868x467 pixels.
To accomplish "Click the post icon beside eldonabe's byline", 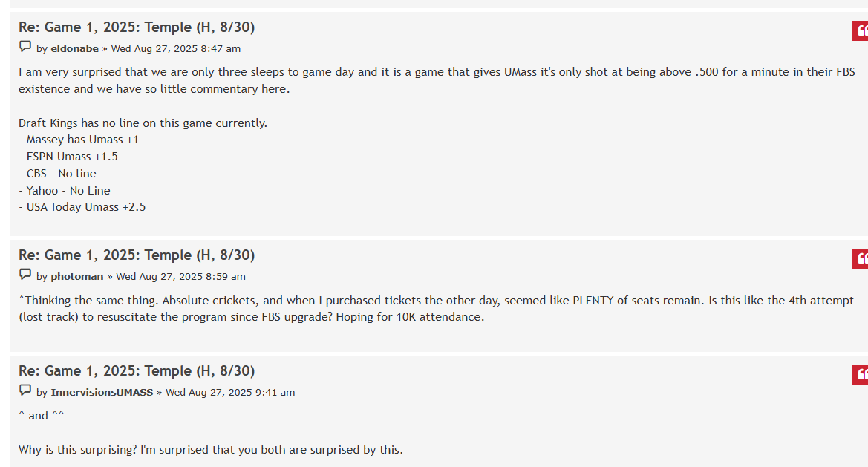I will tap(25, 48).
